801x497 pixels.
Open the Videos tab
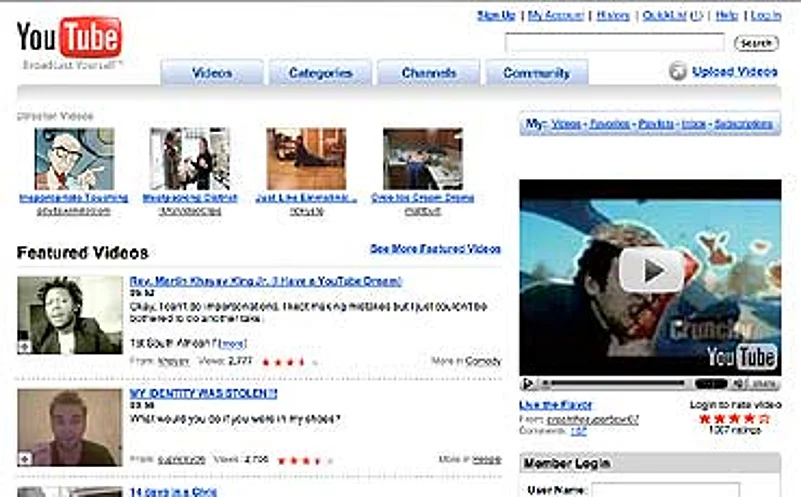[212, 73]
